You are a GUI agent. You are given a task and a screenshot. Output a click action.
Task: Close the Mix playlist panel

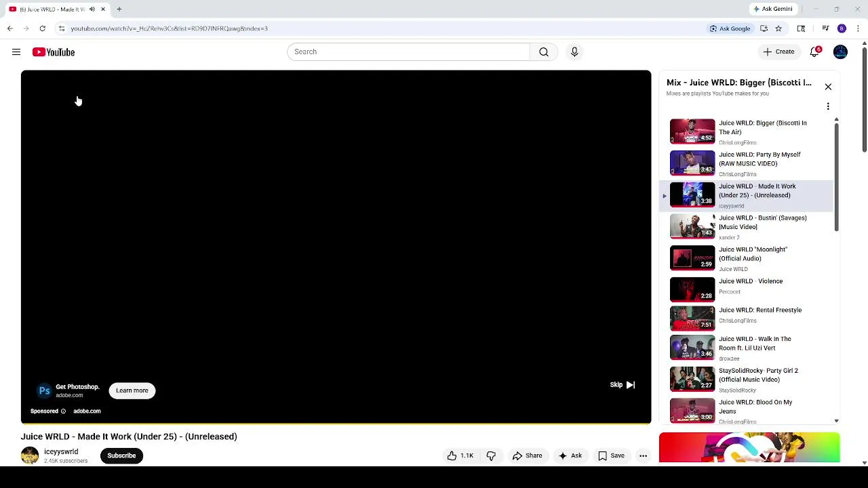(x=828, y=87)
